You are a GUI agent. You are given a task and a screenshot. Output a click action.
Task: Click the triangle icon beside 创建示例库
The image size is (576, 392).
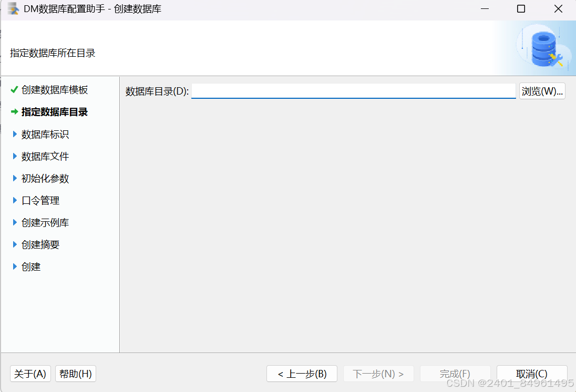(x=14, y=222)
